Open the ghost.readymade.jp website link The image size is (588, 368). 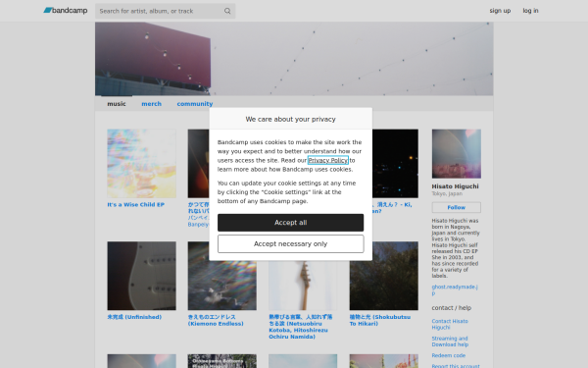455,289
